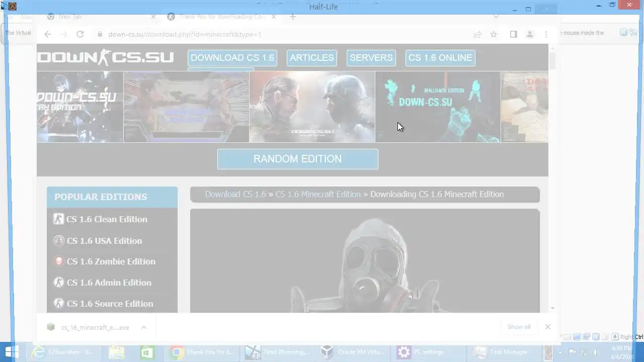Bookmark this page with the star icon

[x=494, y=34]
